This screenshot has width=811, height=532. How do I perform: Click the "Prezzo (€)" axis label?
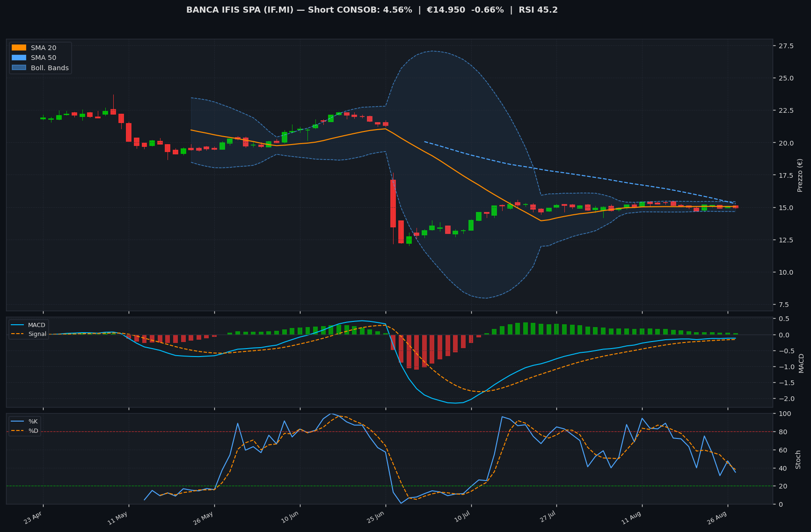click(x=800, y=175)
